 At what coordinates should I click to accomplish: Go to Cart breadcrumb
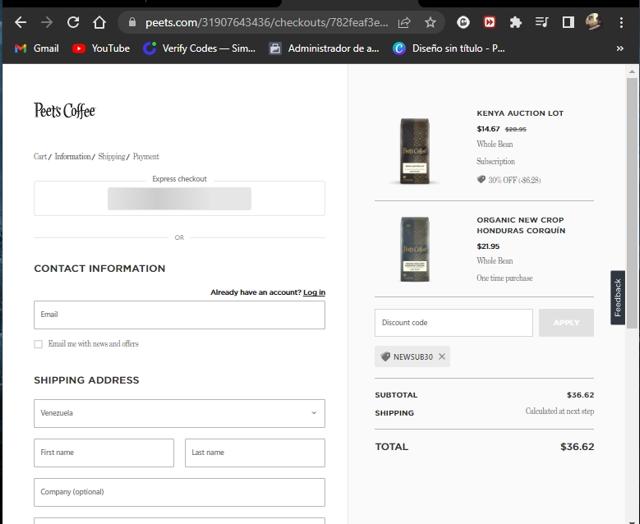point(40,156)
